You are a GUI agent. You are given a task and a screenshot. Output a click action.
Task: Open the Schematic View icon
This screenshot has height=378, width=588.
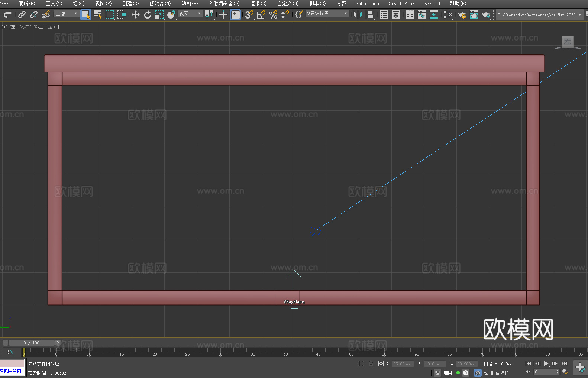[434, 14]
